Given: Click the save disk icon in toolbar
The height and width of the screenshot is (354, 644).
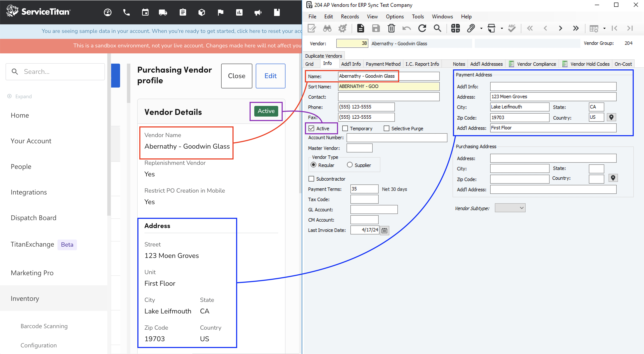Looking at the screenshot, I should (376, 28).
